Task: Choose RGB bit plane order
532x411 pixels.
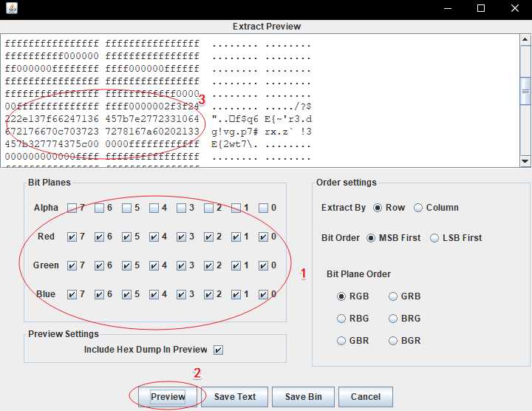Action: pyautogui.click(x=341, y=296)
